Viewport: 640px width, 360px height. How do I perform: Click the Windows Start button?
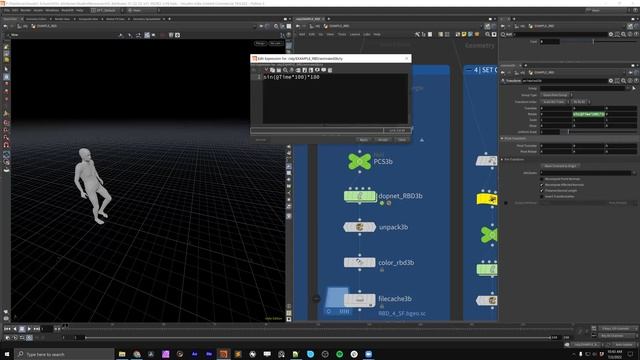point(7,354)
